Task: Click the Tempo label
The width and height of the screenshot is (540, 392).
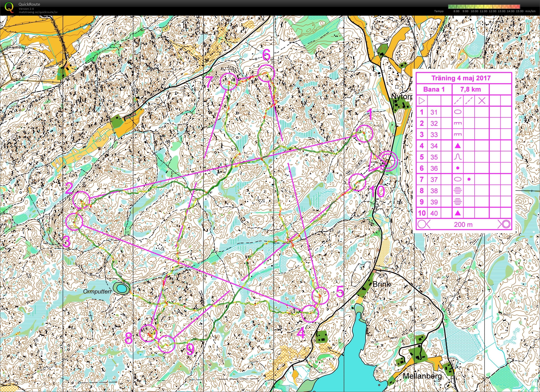Action: (439, 11)
